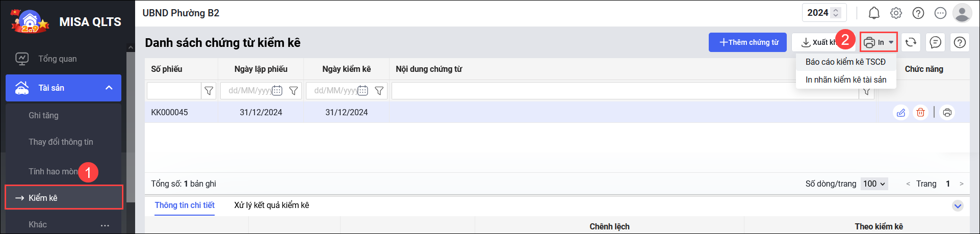This screenshot has height=234, width=980.
Task: Open the feedback chat bubble icon
Action: pos(935,42)
